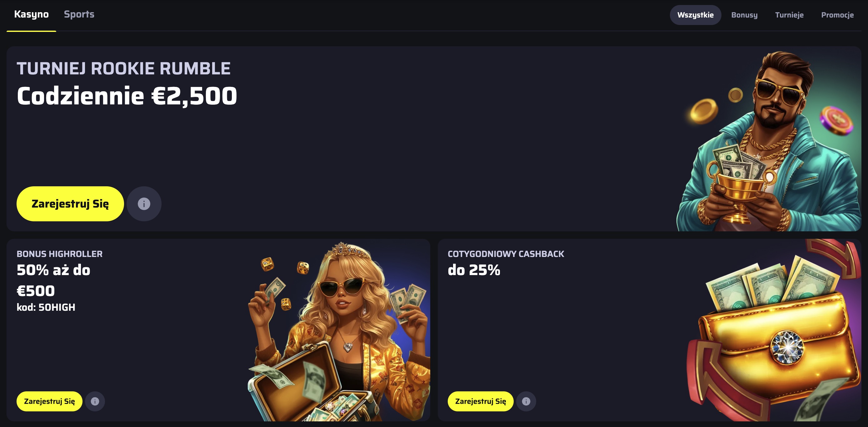Open info icon for Bonus Highroller

click(95, 401)
